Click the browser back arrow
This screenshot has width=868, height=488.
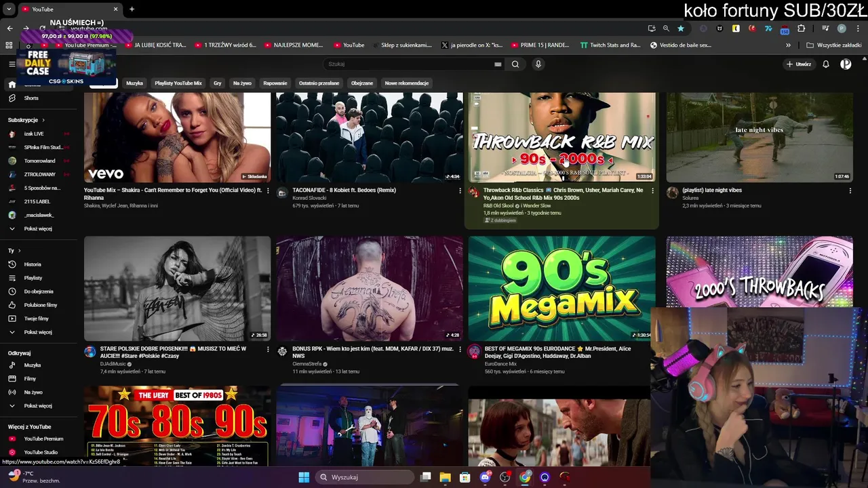pos(9,28)
